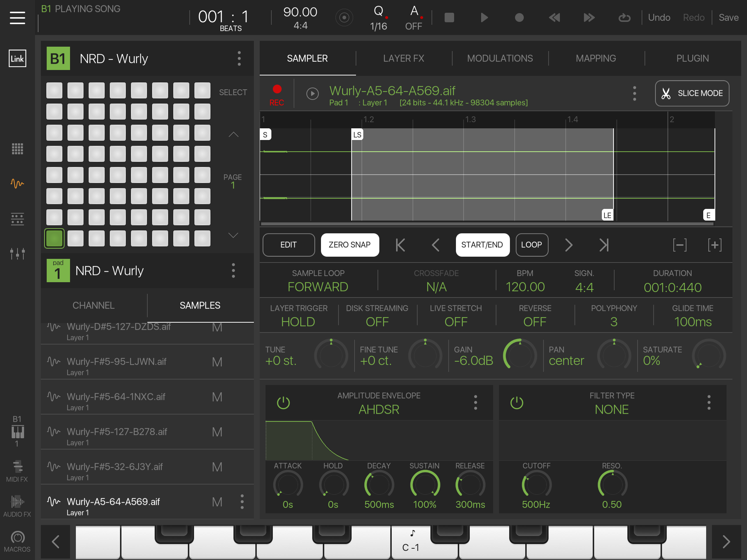The width and height of the screenshot is (747, 560).
Task: Preview the Wurly-A5-64-A569.aif sample
Action: tap(313, 94)
